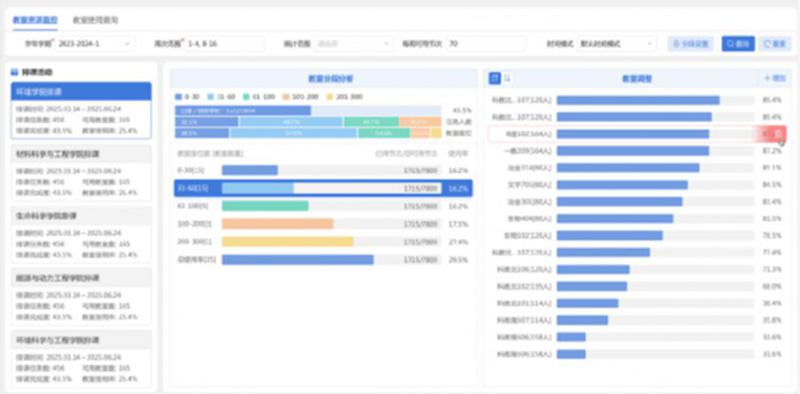Click the plus add button in classroom adjustment header
Image resolution: width=800 pixels, height=394 pixels.
click(774, 78)
